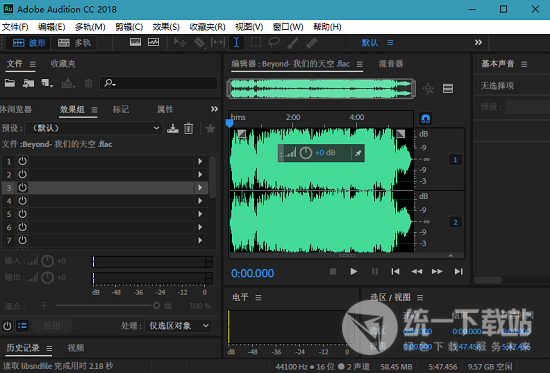Viewport: 550px width, 373px height.
Task: Select the 默认 workspace
Action: click(370, 43)
